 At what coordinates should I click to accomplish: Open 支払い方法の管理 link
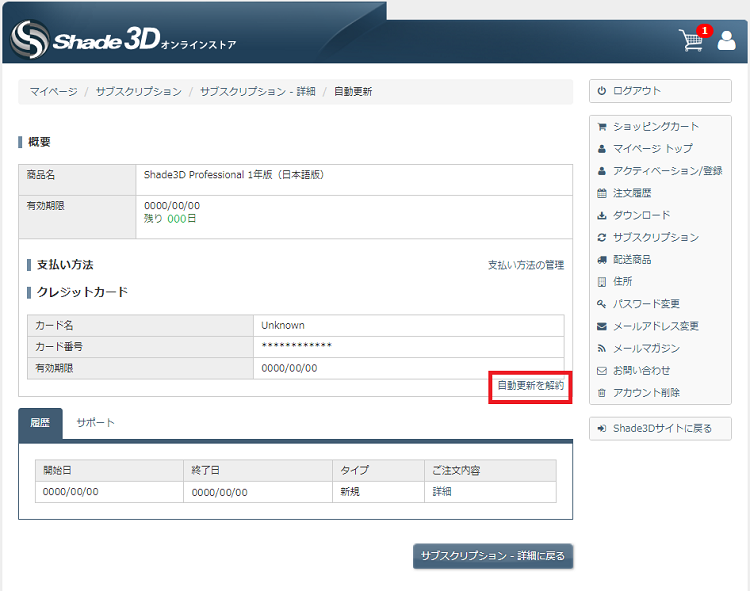[526, 265]
